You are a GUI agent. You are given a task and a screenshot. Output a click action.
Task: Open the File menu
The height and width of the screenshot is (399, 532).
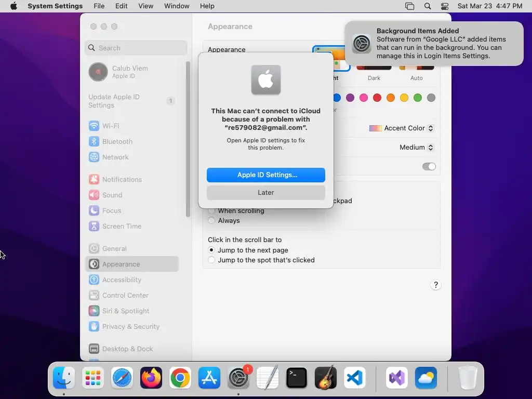(x=99, y=6)
